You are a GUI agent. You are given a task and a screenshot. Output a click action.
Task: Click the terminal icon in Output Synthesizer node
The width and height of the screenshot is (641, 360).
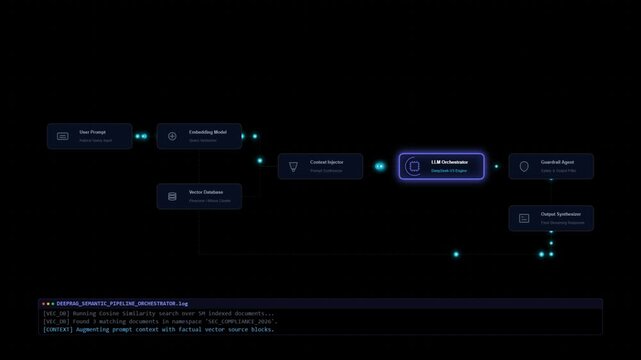524,218
